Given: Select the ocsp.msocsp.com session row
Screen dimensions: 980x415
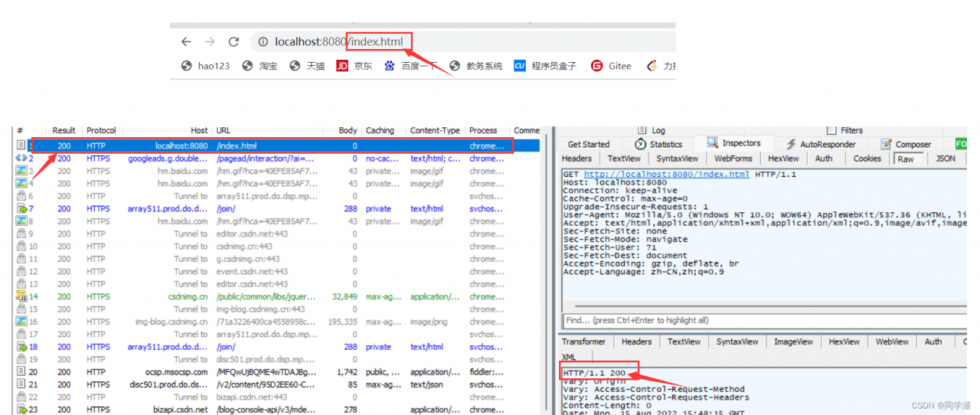Looking at the screenshot, I should [276, 372].
